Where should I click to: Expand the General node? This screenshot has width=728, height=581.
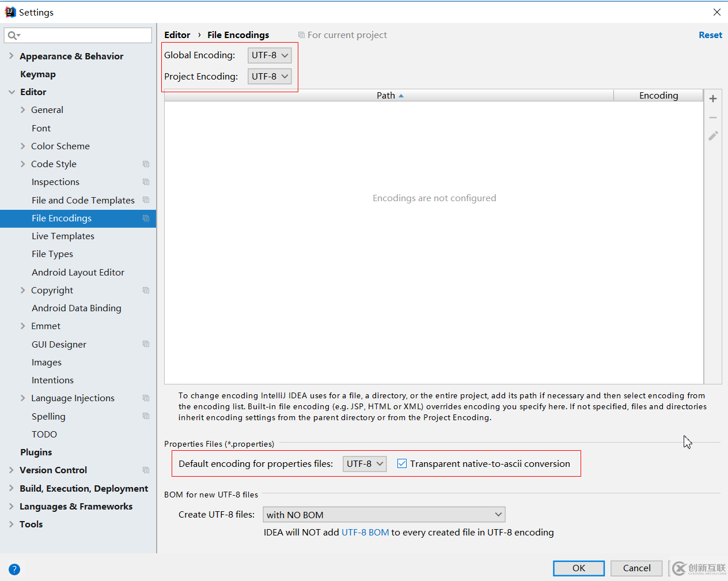(x=23, y=110)
